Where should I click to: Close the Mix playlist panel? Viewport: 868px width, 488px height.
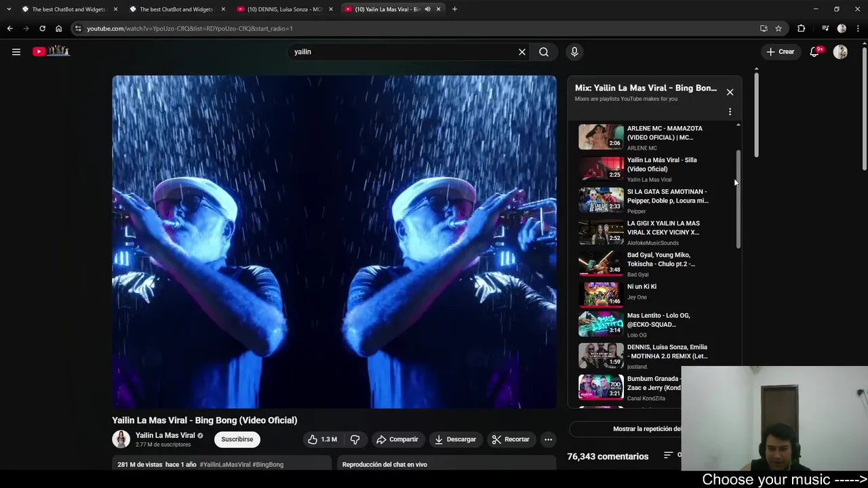730,92
